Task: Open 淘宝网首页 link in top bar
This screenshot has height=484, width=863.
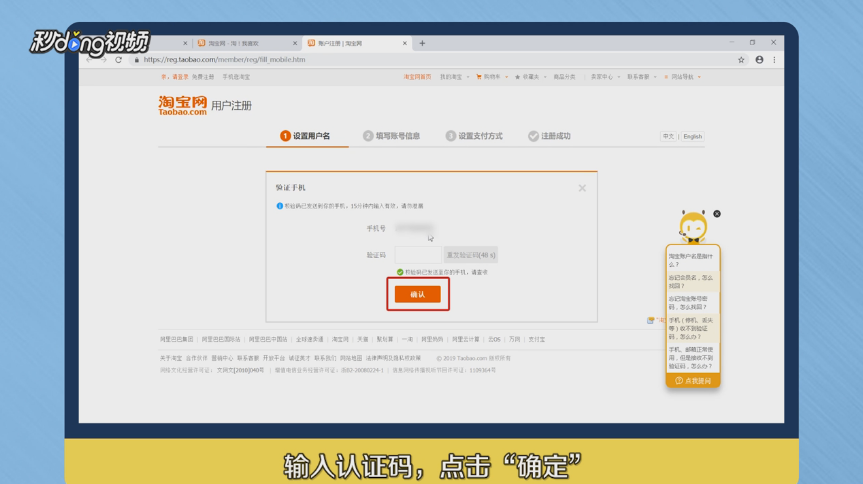Action: pos(417,77)
